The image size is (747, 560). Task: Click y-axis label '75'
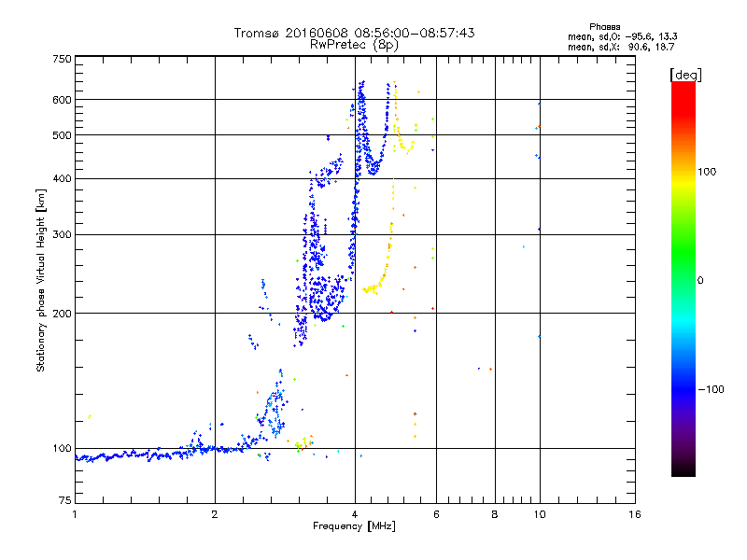click(x=65, y=500)
